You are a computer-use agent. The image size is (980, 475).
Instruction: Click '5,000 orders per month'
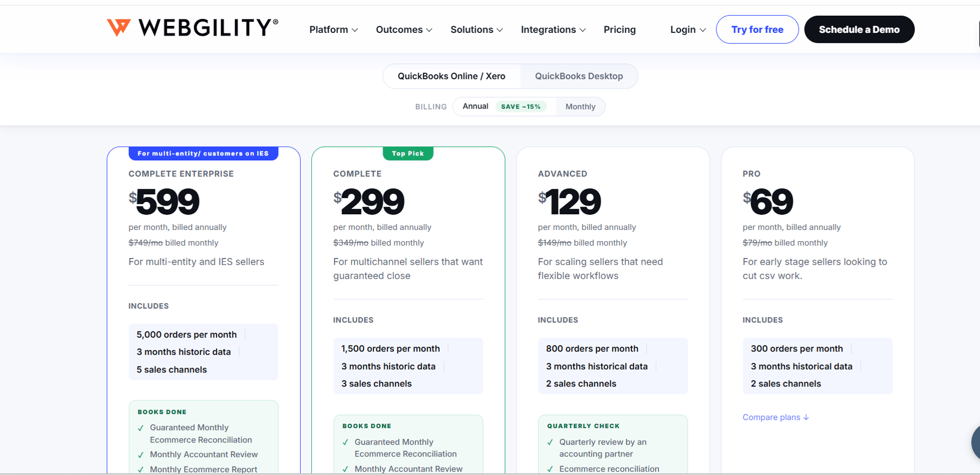tap(187, 335)
